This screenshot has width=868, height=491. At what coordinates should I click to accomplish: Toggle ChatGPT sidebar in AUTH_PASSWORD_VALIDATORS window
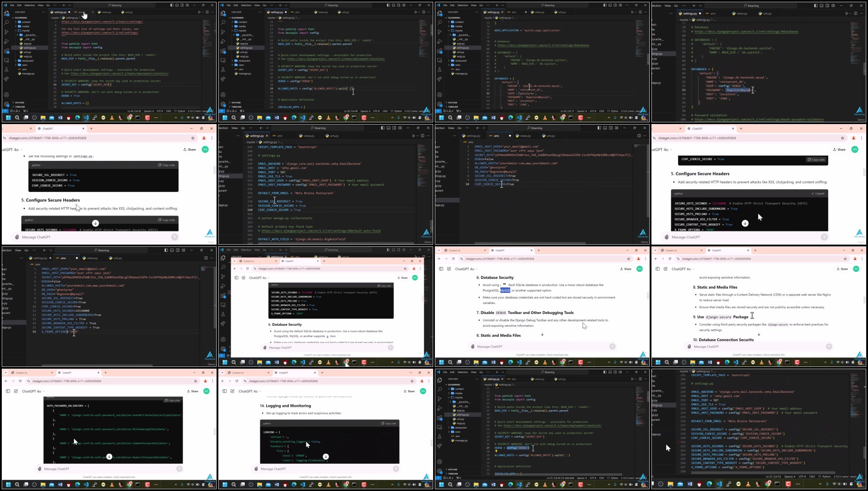(8, 391)
